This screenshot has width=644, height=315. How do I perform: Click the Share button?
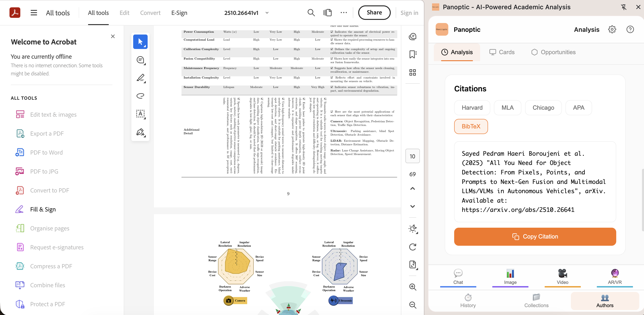tap(374, 12)
